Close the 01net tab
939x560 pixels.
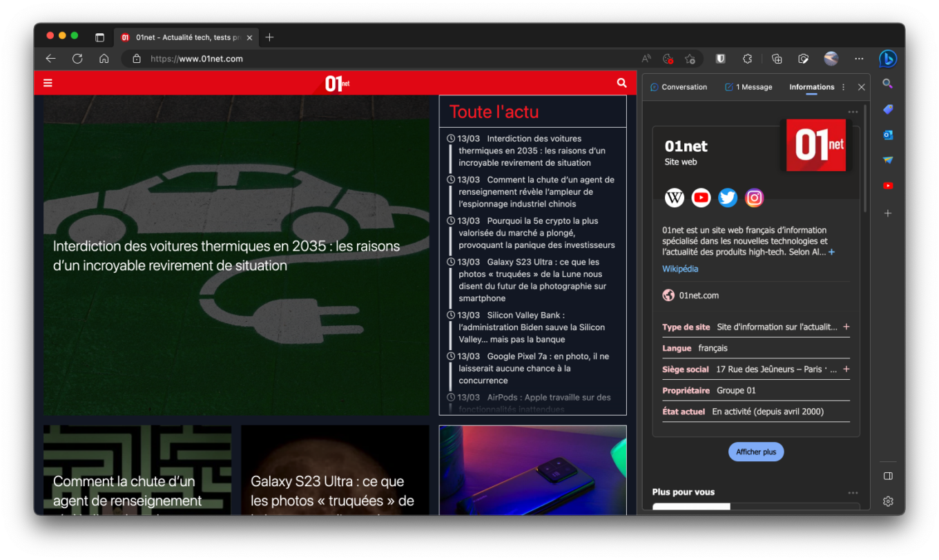249,37
